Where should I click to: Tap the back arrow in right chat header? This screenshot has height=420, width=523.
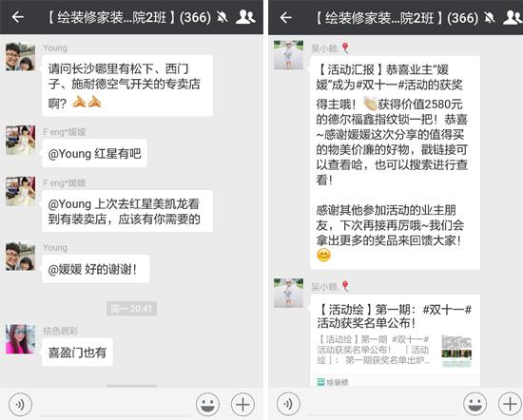coord(286,17)
